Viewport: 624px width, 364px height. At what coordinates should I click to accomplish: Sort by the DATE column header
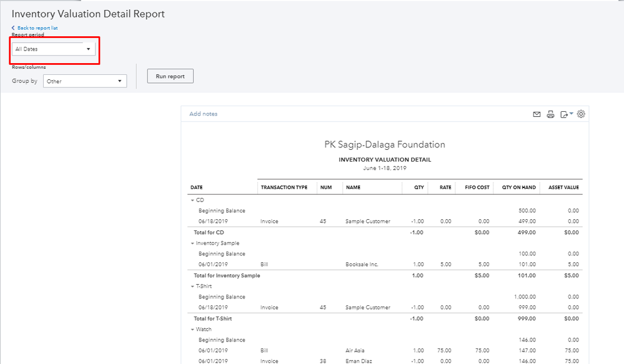197,187
